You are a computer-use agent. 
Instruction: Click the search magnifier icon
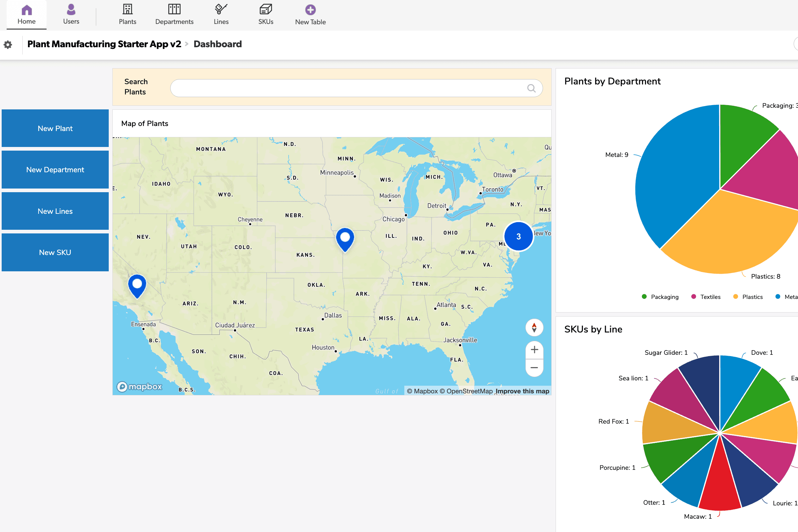532,88
